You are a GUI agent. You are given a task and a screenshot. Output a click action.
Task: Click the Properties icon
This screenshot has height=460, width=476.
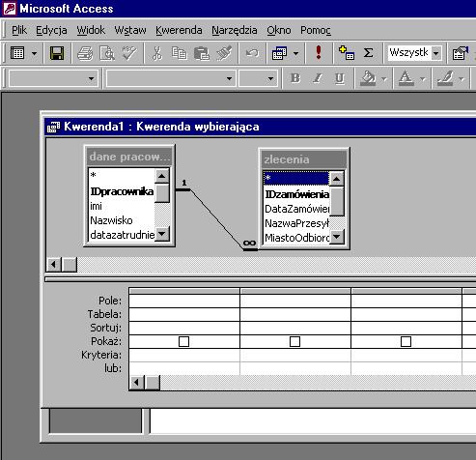click(461, 53)
